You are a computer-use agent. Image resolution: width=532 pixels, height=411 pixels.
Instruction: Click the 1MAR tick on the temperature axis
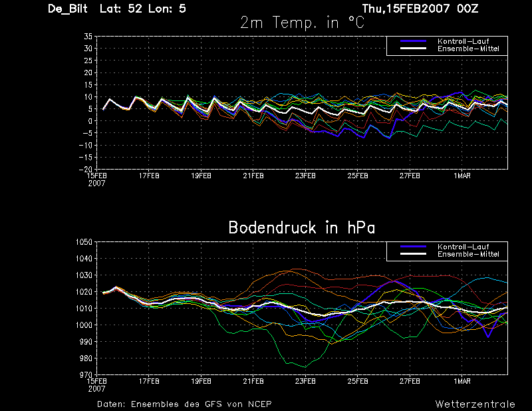(x=462, y=176)
